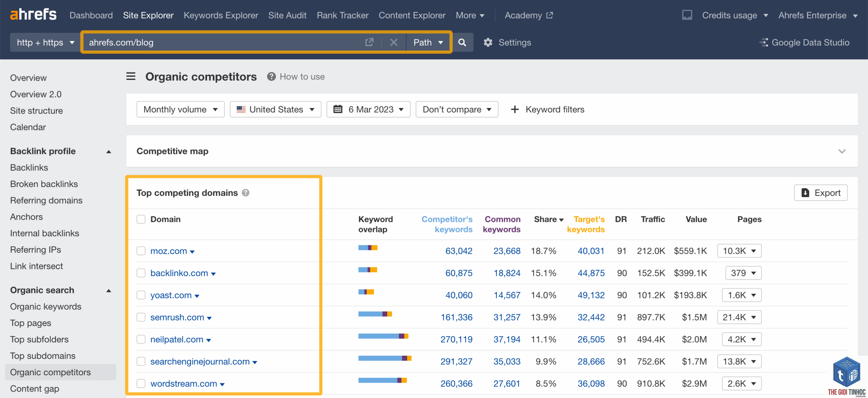Open Google Data Studio link
This screenshot has height=398, width=868.
(805, 42)
